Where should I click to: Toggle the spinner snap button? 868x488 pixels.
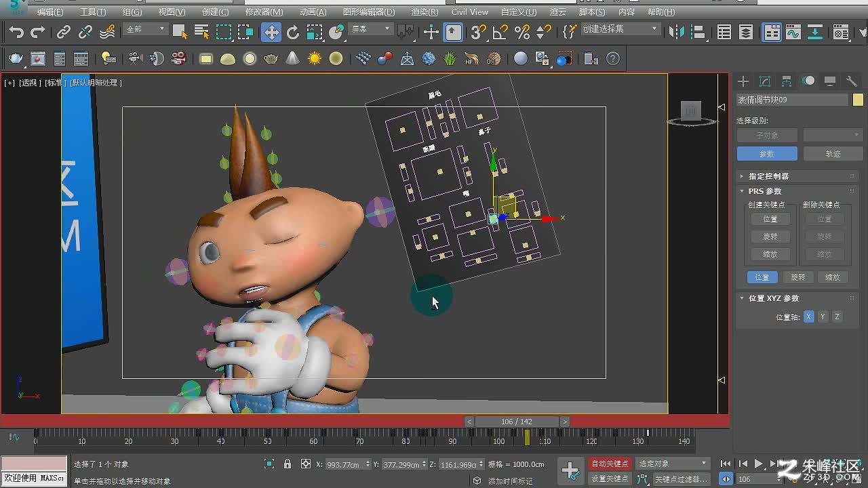[x=543, y=32]
